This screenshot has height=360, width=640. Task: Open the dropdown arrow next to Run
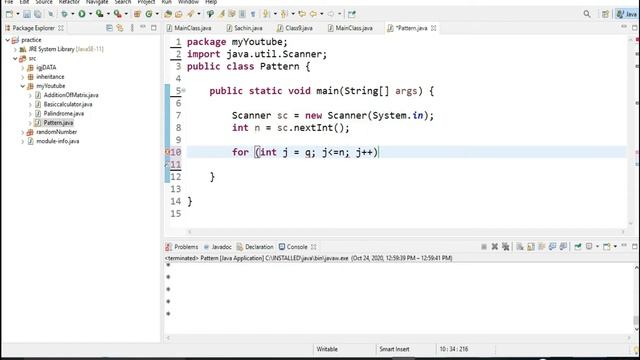91,14
